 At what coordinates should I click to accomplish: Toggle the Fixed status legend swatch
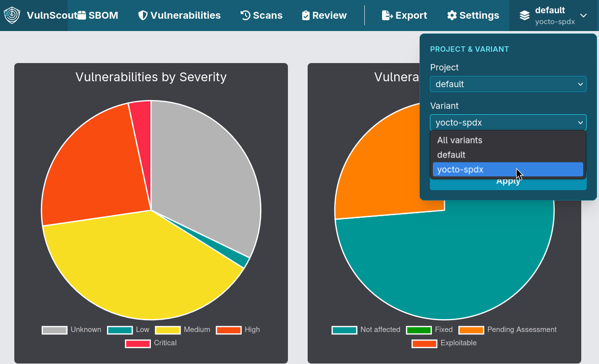click(419, 330)
